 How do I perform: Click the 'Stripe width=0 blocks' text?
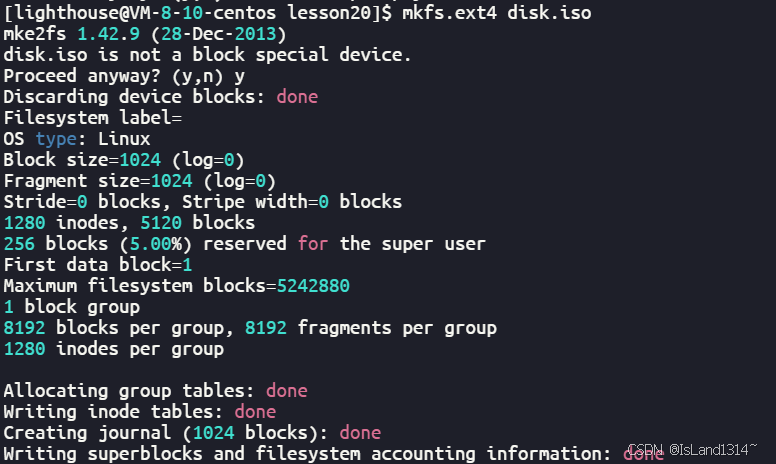292,202
